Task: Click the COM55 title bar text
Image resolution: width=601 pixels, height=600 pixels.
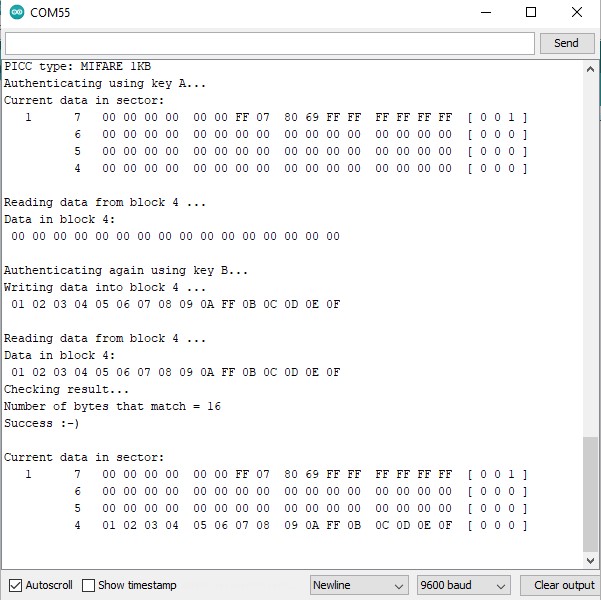Action: coord(50,13)
